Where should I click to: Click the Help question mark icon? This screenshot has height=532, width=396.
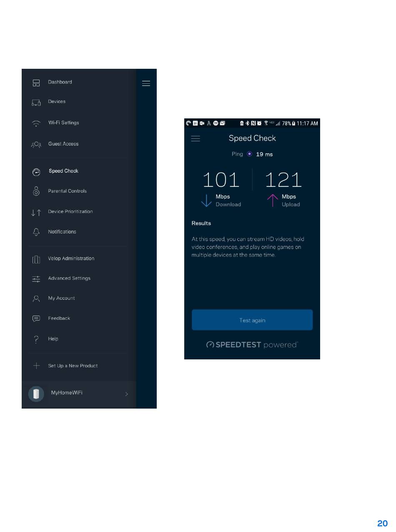pyautogui.click(x=36, y=339)
